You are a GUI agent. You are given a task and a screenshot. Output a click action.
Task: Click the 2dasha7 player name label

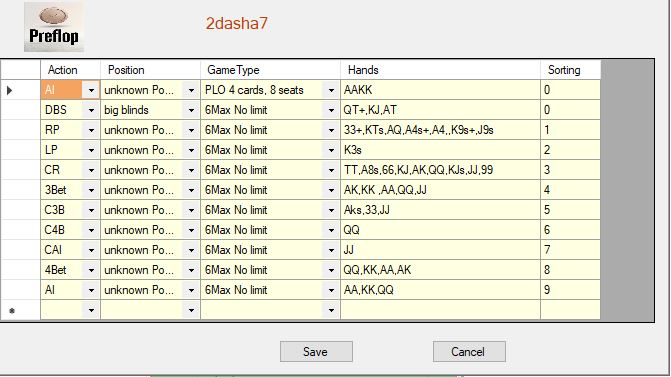coord(237,23)
